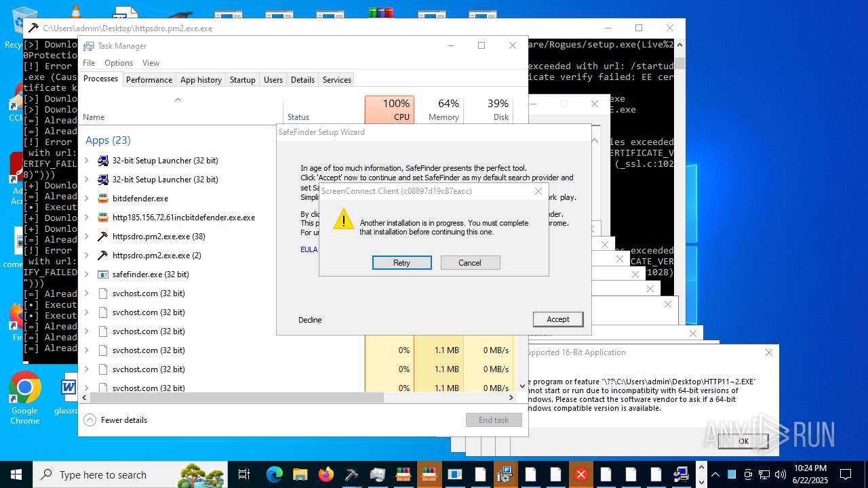
Task: Switch to the Users tab
Action: (x=273, y=80)
